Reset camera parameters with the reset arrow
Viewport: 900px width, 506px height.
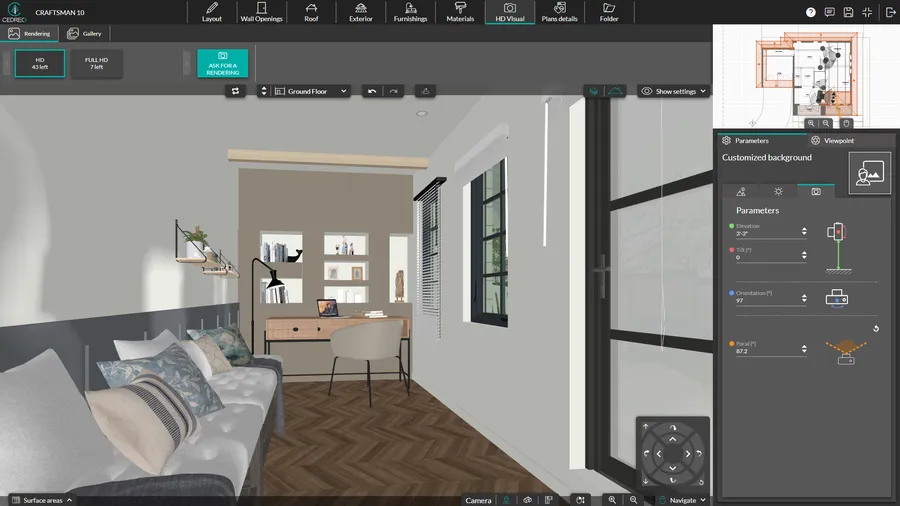pos(876,329)
